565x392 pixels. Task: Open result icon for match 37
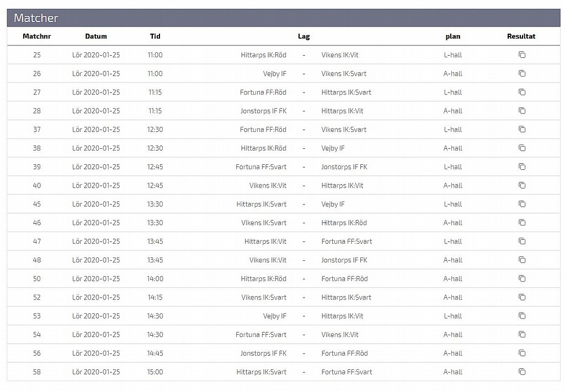pos(522,129)
